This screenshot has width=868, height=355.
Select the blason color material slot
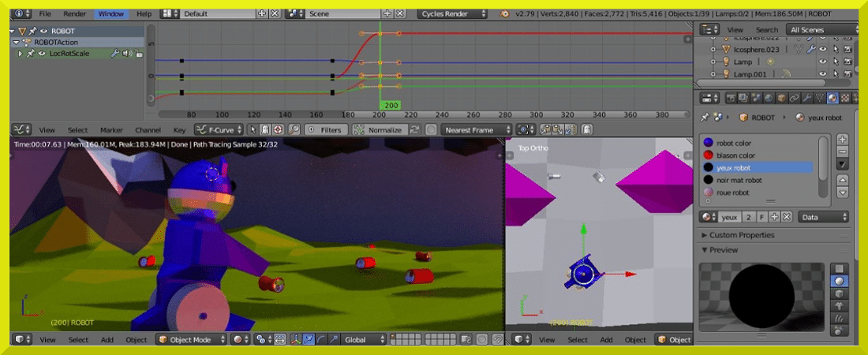[x=758, y=155]
